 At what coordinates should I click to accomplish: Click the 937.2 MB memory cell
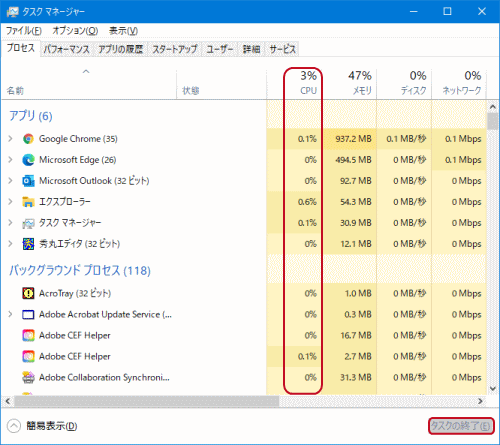coord(349,139)
